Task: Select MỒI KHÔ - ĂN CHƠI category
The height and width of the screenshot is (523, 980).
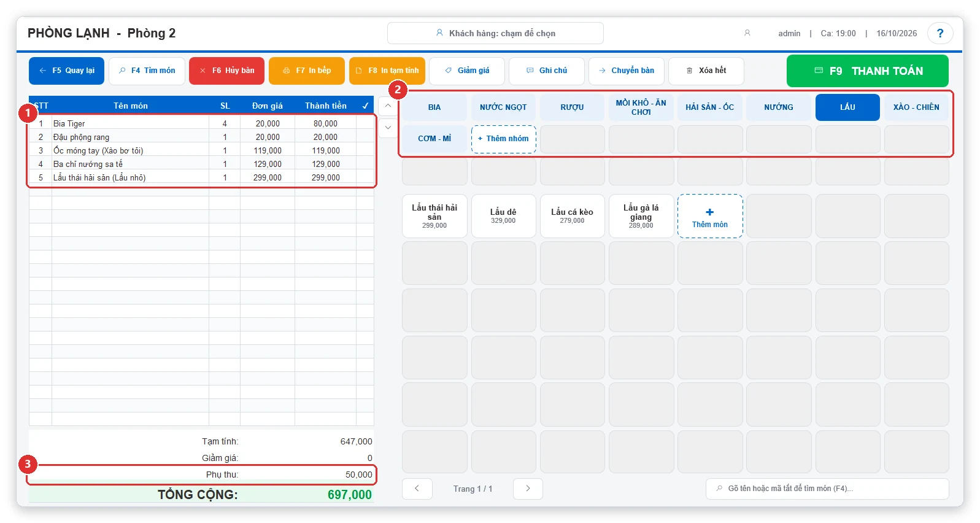Action: tap(641, 107)
